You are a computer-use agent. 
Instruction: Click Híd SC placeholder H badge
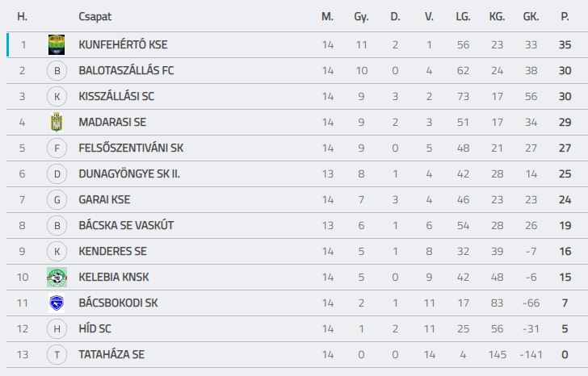point(57,329)
